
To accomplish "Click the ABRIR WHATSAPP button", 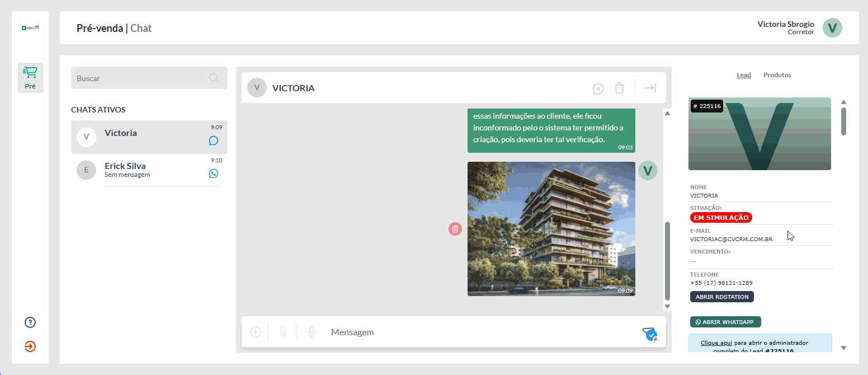I will 725,322.
